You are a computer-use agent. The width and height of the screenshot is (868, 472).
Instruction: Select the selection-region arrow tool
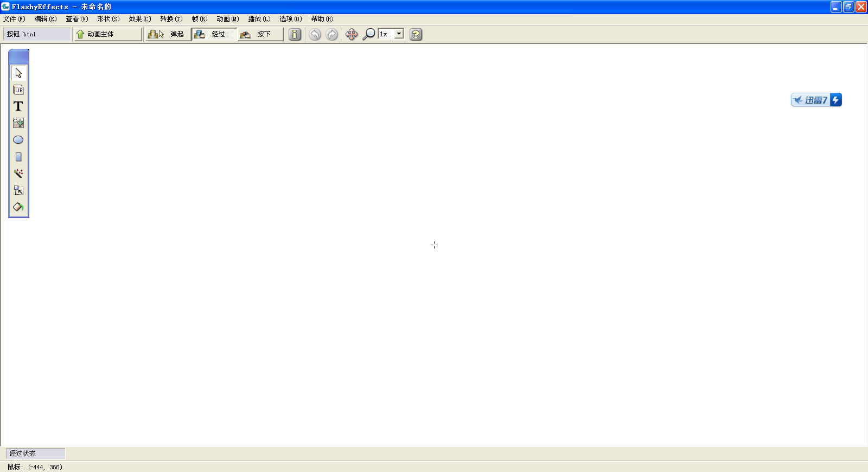click(18, 190)
